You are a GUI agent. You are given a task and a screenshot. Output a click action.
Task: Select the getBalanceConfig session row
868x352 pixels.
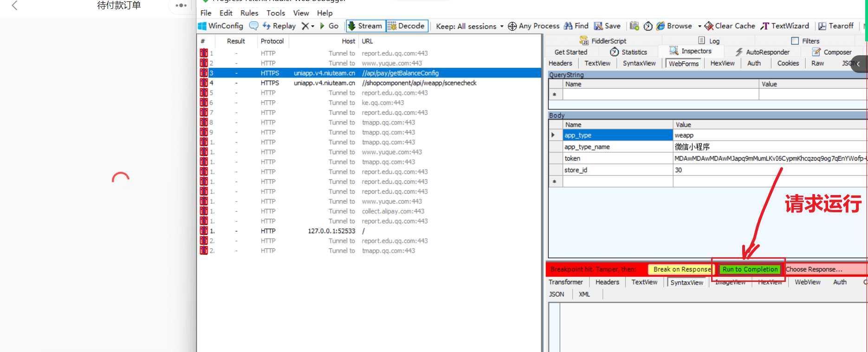click(x=369, y=73)
